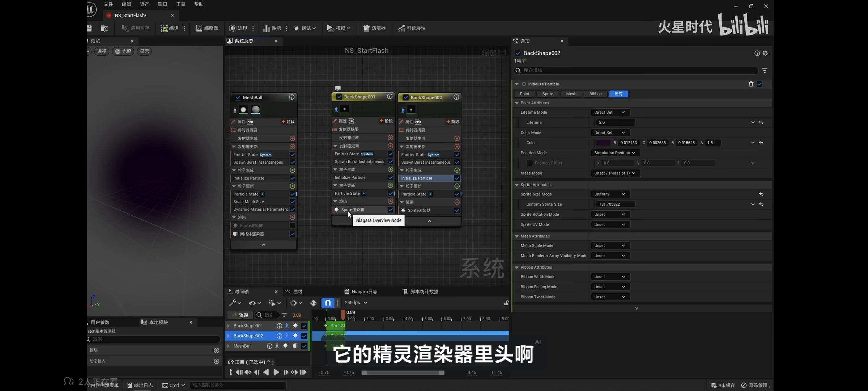Enable the Position Offset checkbox
The image size is (868, 391).
tap(529, 163)
